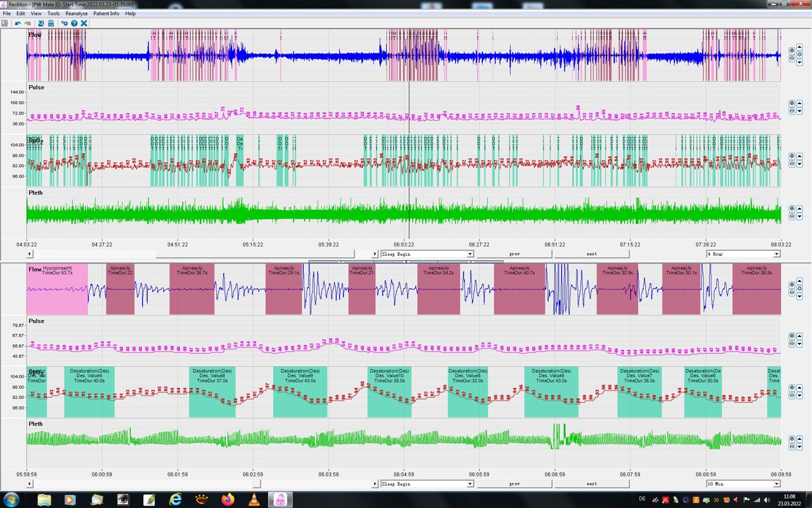
Task: Click the settings gears toolbar icon
Action: pos(64,23)
